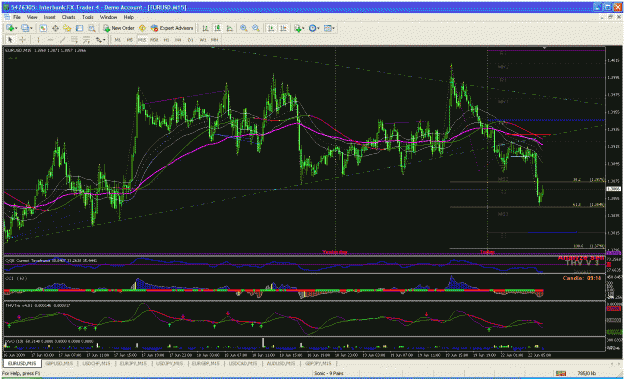The image size is (625, 379).
Task: Click the 'Candle: 09:16' countdown label
Action: (582, 278)
